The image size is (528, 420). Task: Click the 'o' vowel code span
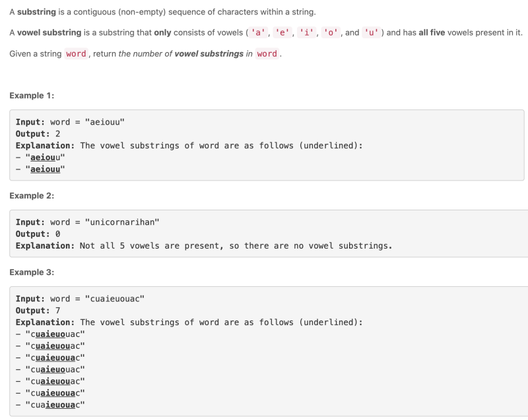click(x=331, y=32)
